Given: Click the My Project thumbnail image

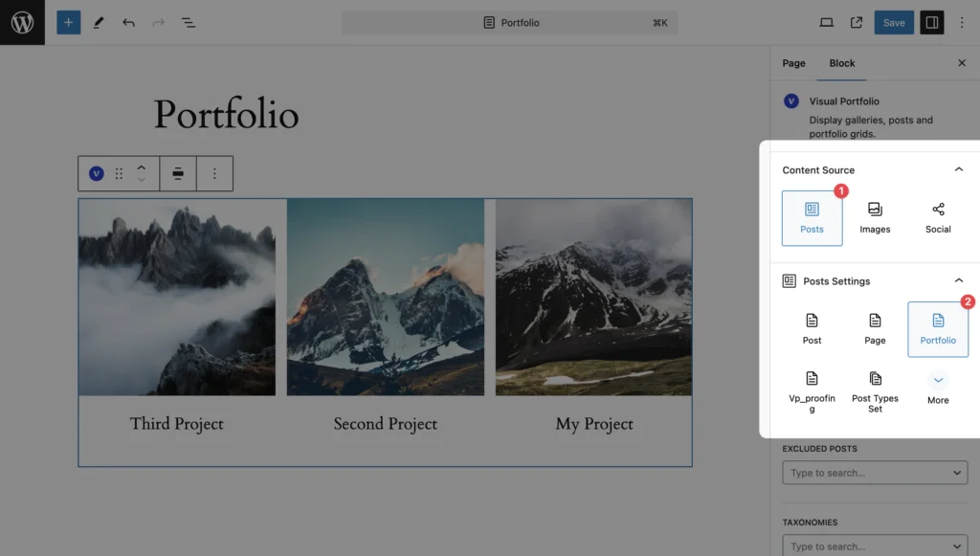Looking at the screenshot, I should coord(593,297).
